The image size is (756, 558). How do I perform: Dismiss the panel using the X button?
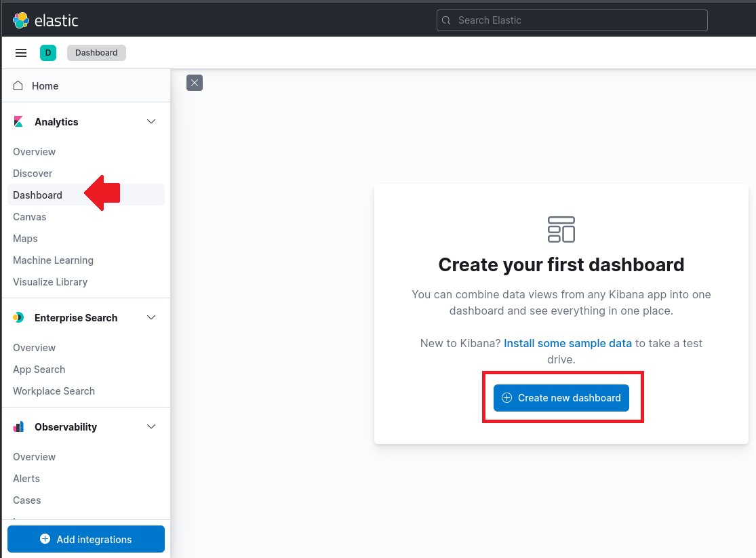click(x=195, y=82)
